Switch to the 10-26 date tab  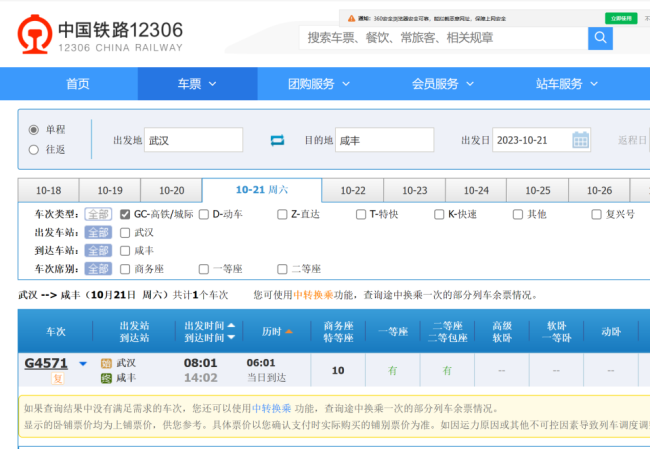(599, 190)
